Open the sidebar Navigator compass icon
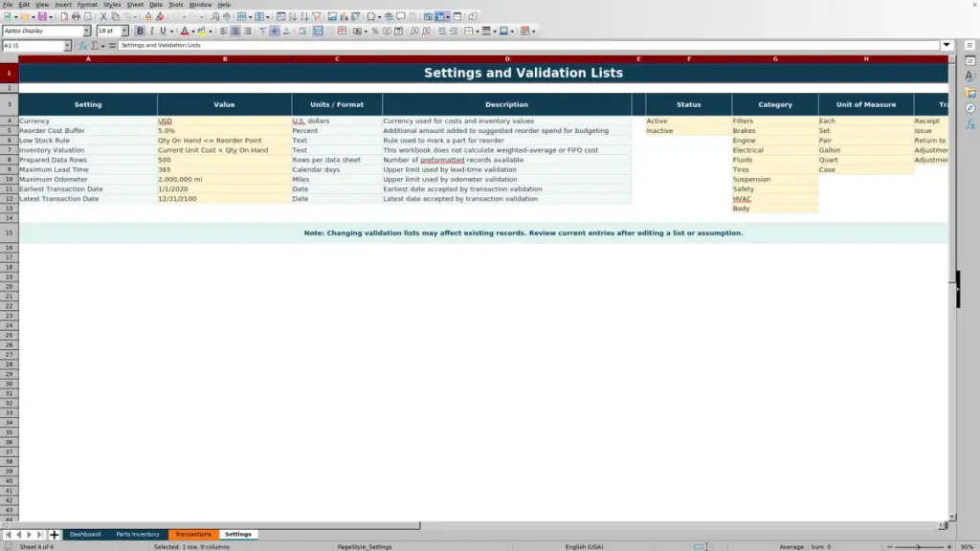980x551 pixels. tap(970, 108)
